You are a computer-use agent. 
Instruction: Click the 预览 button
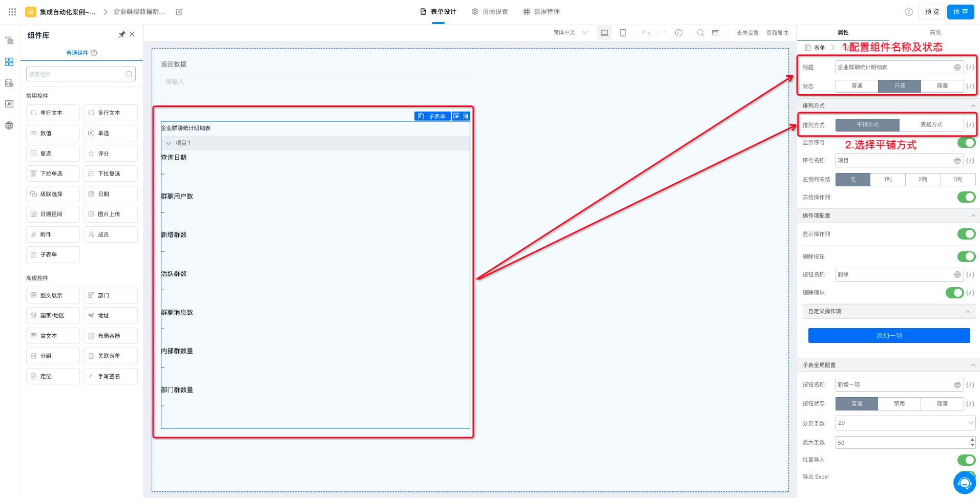pos(932,12)
